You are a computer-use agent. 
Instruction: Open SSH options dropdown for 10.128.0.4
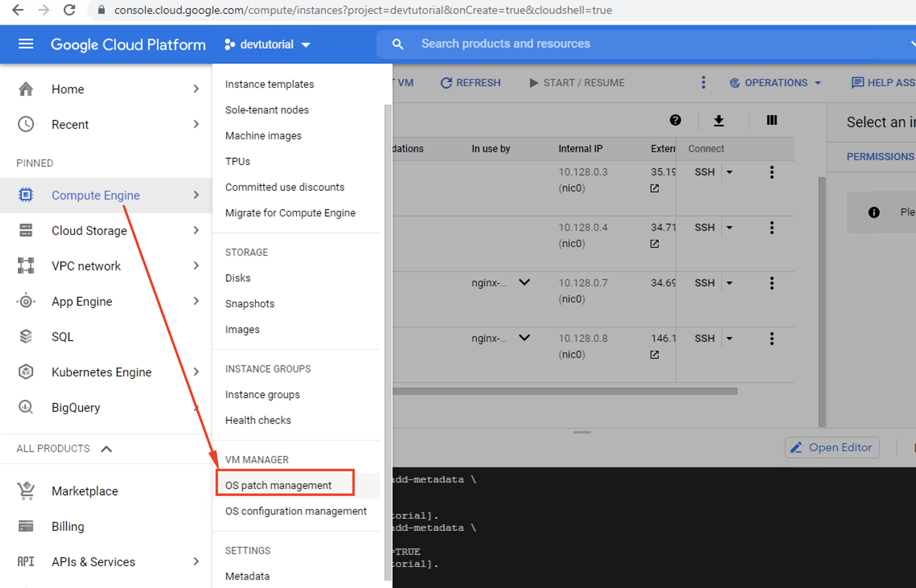click(729, 228)
